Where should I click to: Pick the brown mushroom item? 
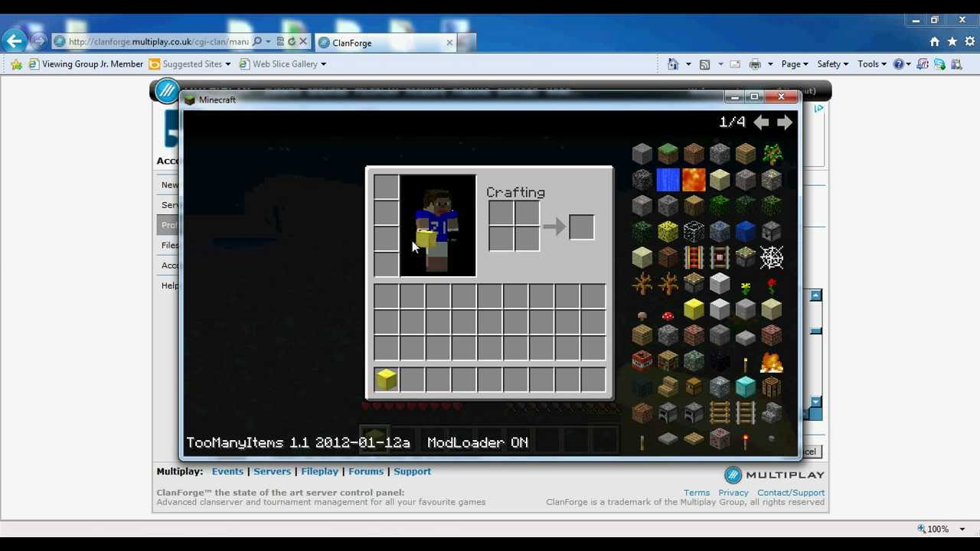click(x=642, y=316)
